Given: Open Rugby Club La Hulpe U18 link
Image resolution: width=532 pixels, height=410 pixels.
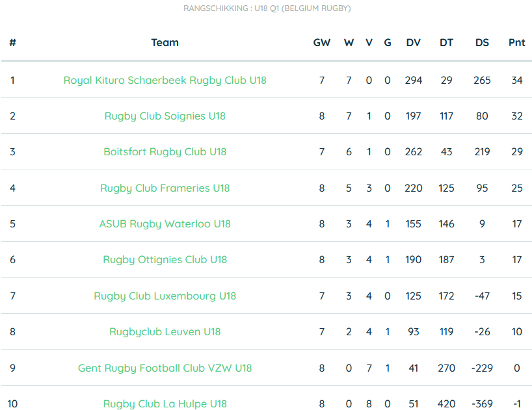Looking at the screenshot, I should (x=165, y=404).
